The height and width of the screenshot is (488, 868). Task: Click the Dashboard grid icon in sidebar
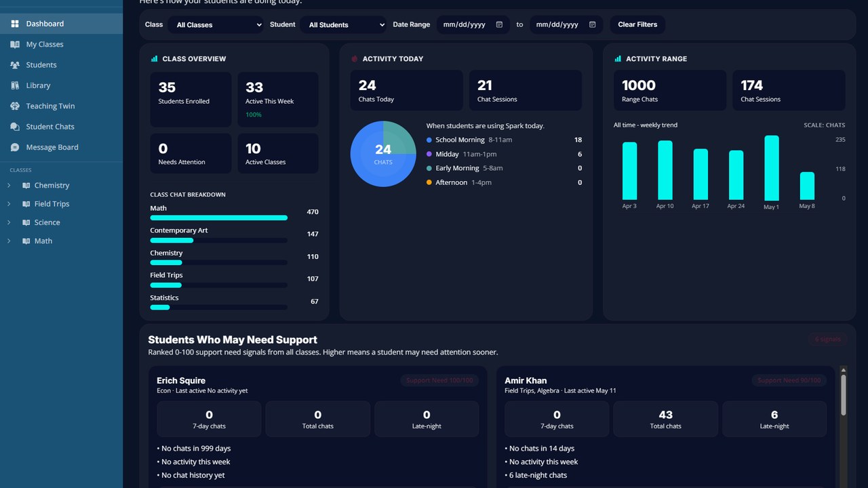click(x=15, y=24)
